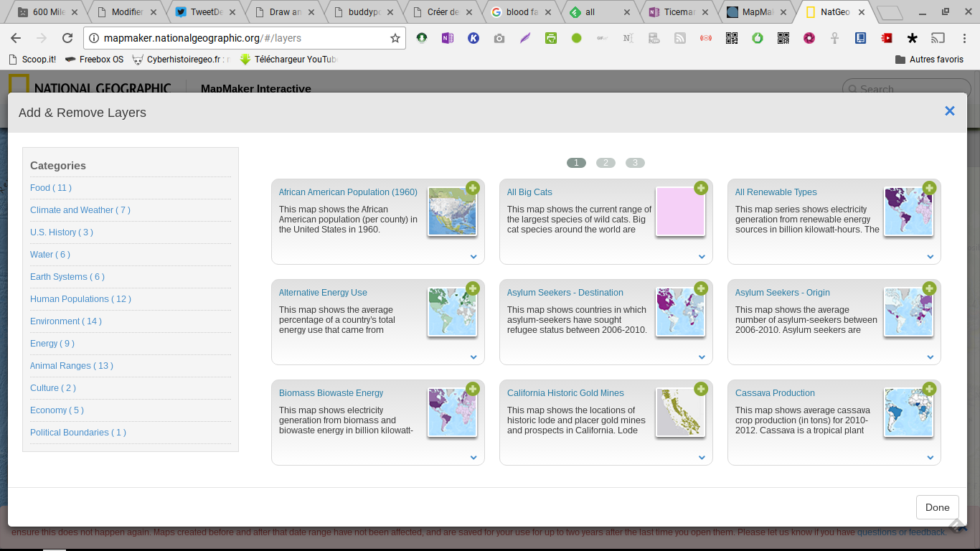Open the Cassava Production map thumbnail
The image size is (980, 551).
[908, 413]
